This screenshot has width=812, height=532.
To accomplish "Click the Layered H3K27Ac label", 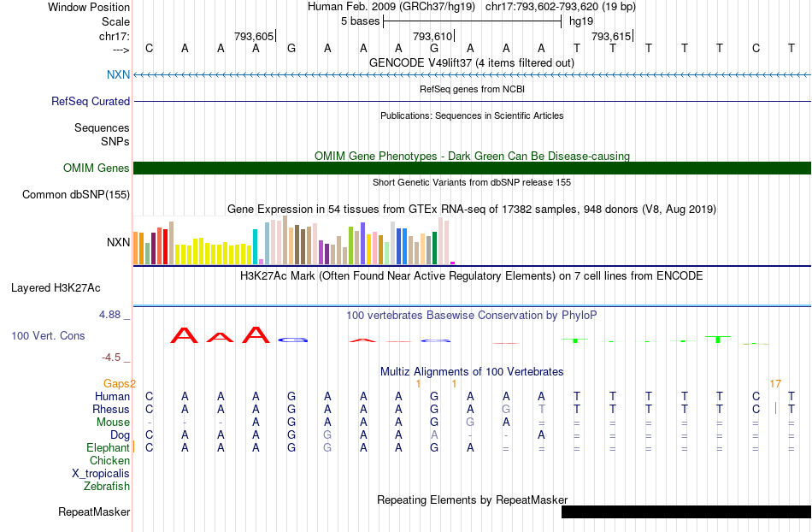I will [x=56, y=288].
